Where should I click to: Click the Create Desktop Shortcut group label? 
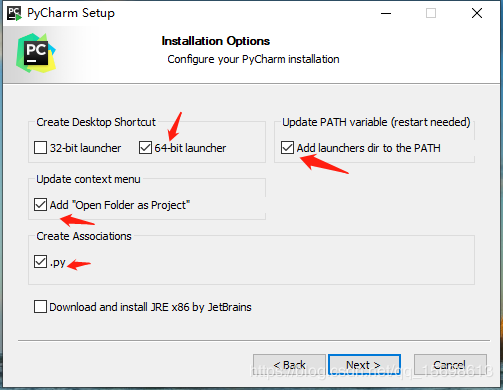point(96,122)
